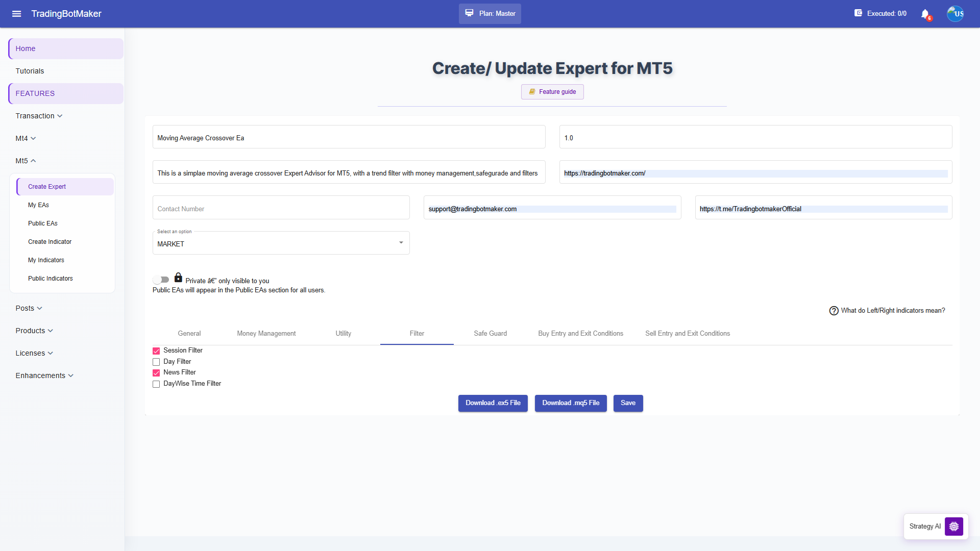The image size is (980, 551).
Task: Click the Save button
Action: pos(628,403)
